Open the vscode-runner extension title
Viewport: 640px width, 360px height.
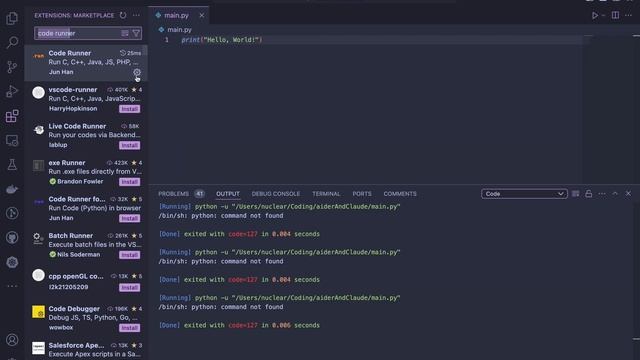pyautogui.click(x=73, y=90)
